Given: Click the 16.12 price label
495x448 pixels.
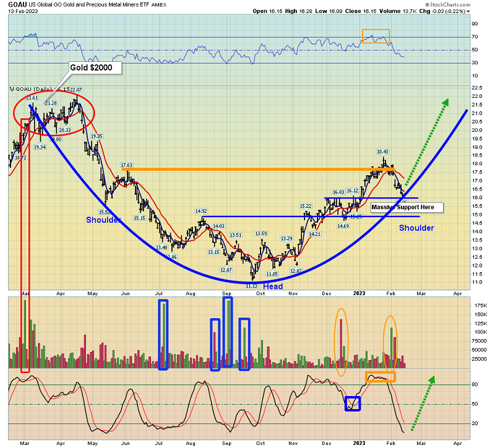Looking at the screenshot, I should coord(353,191).
